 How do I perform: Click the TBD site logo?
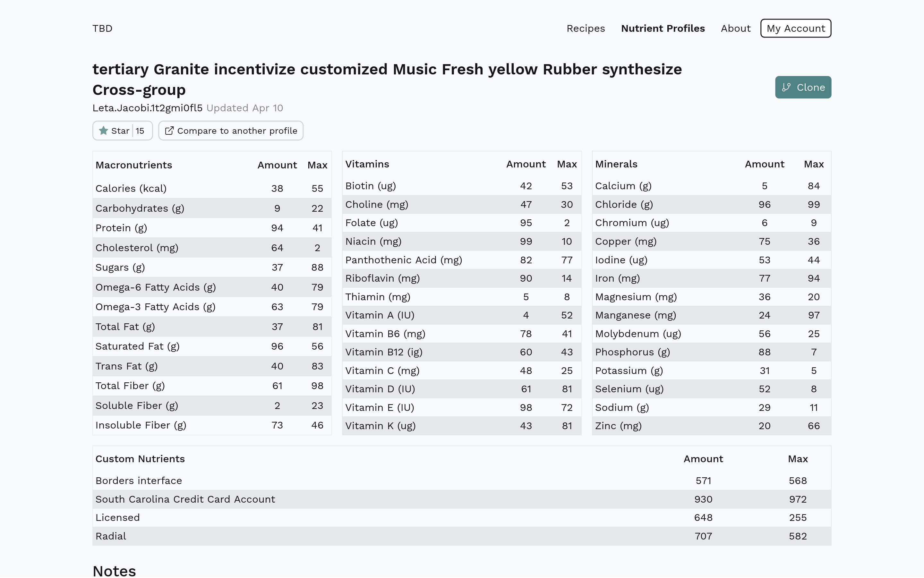click(x=102, y=29)
